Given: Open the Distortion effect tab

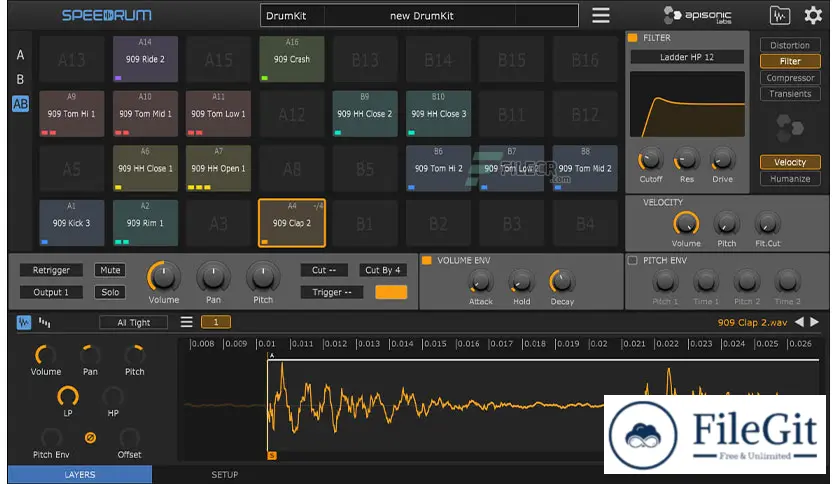Looking at the screenshot, I should 790,45.
